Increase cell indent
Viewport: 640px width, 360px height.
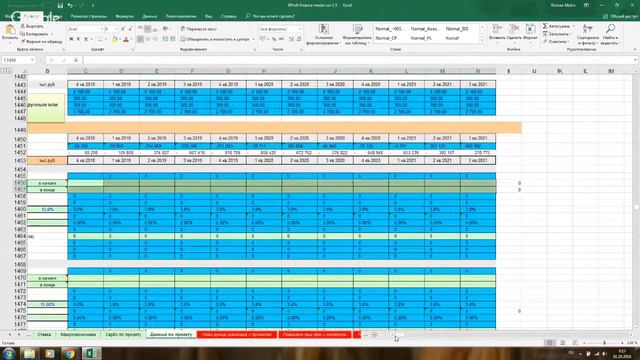pyautogui.click(x=172, y=39)
